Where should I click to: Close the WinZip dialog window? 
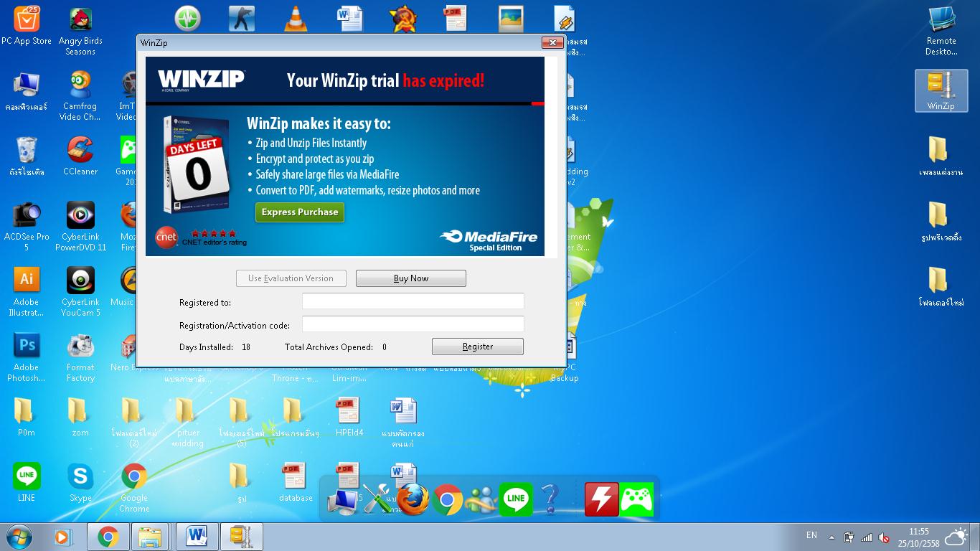(x=552, y=43)
